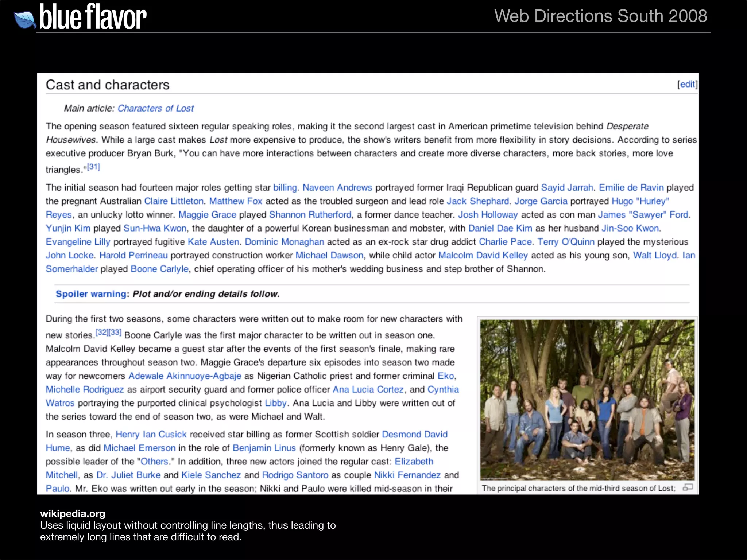747x560 pixels.
Task: Click the billing link
Action: (x=285, y=187)
